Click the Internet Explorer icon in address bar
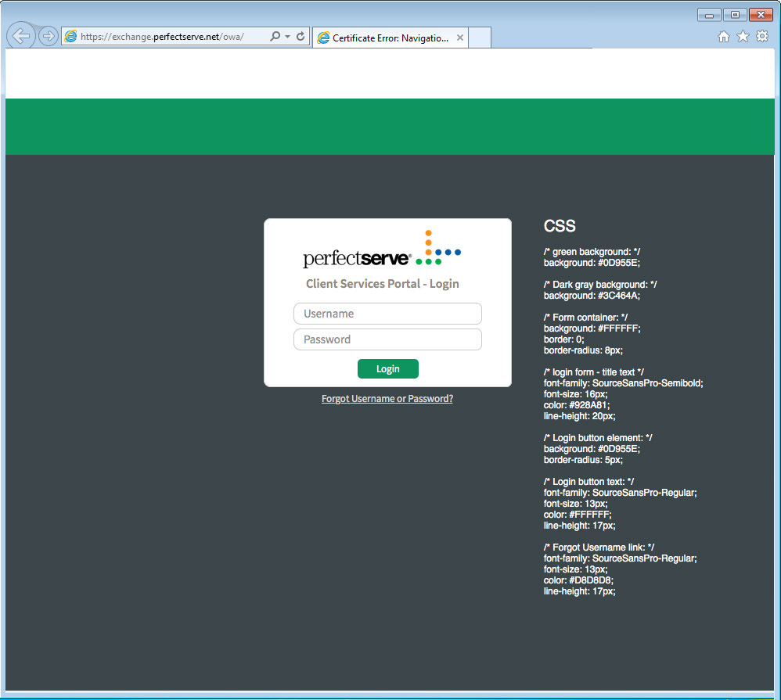The height and width of the screenshot is (700, 781). [71, 36]
